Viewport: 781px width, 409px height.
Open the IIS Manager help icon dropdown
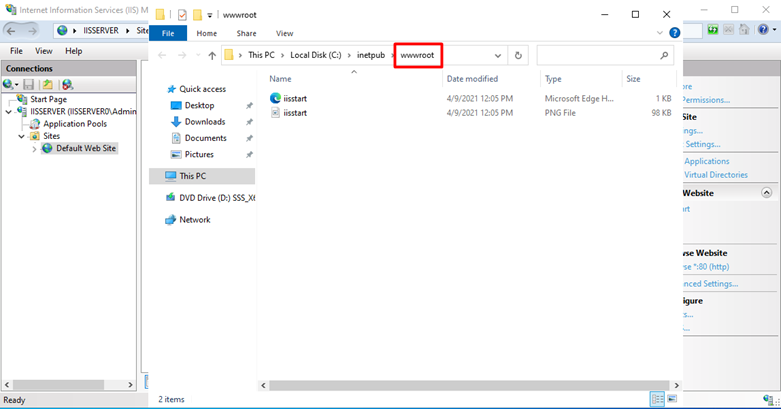[775, 30]
